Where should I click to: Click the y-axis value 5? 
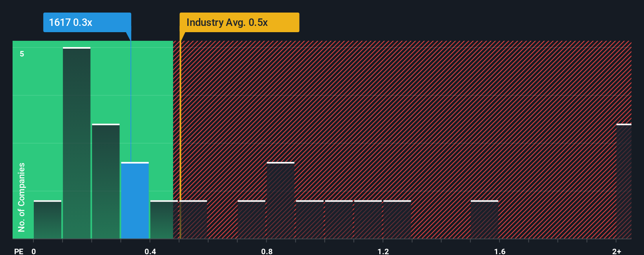pyautogui.click(x=22, y=54)
